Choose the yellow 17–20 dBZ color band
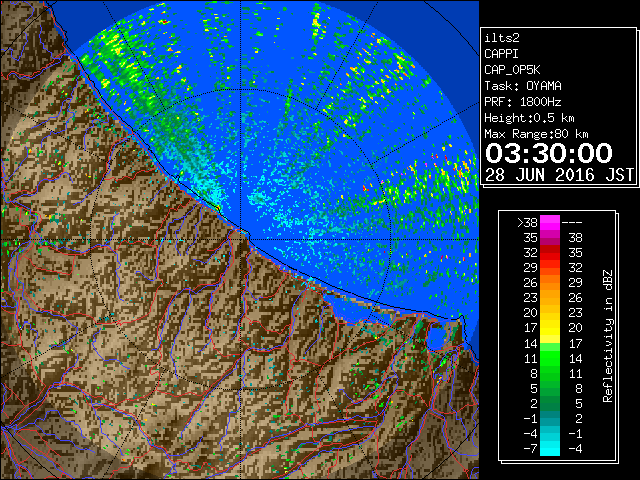Viewport: 640px width, 480px height. point(550,328)
